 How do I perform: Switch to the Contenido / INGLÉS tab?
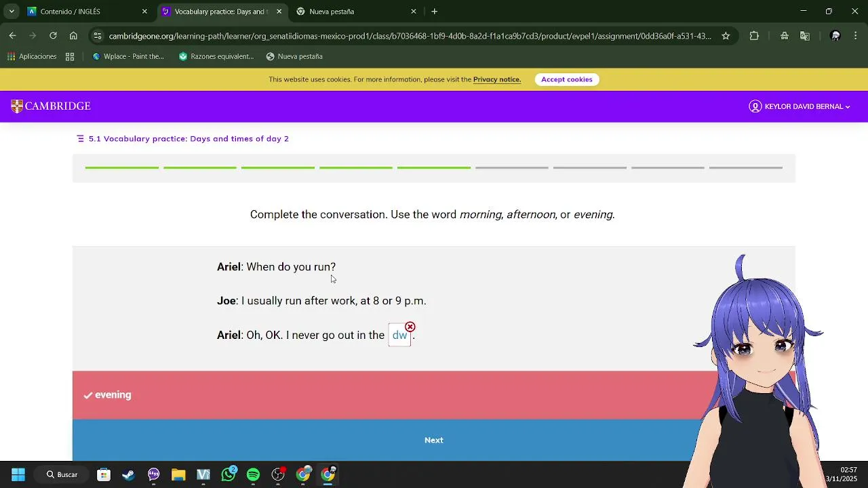pyautogui.click(x=87, y=12)
